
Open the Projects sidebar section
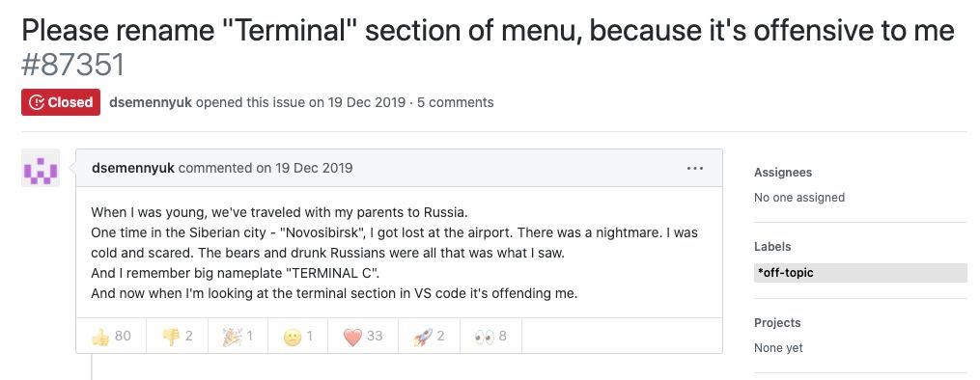click(x=777, y=322)
